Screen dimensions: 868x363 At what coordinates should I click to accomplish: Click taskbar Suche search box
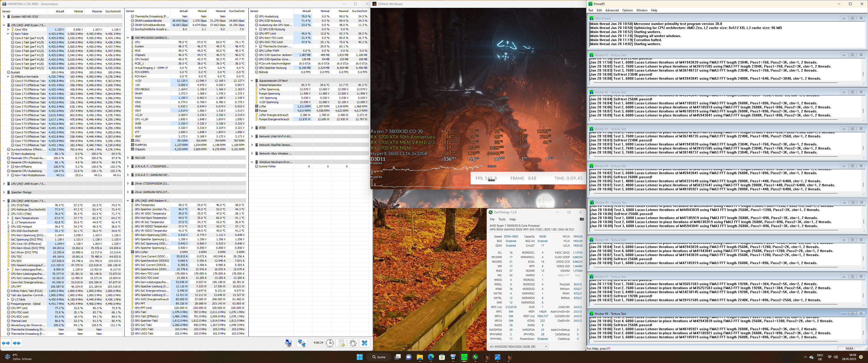(379, 357)
